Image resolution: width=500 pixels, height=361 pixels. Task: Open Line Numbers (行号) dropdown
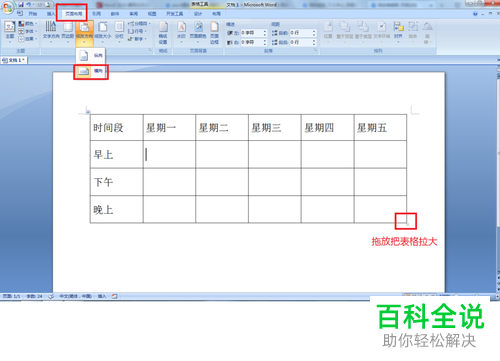click(137, 31)
